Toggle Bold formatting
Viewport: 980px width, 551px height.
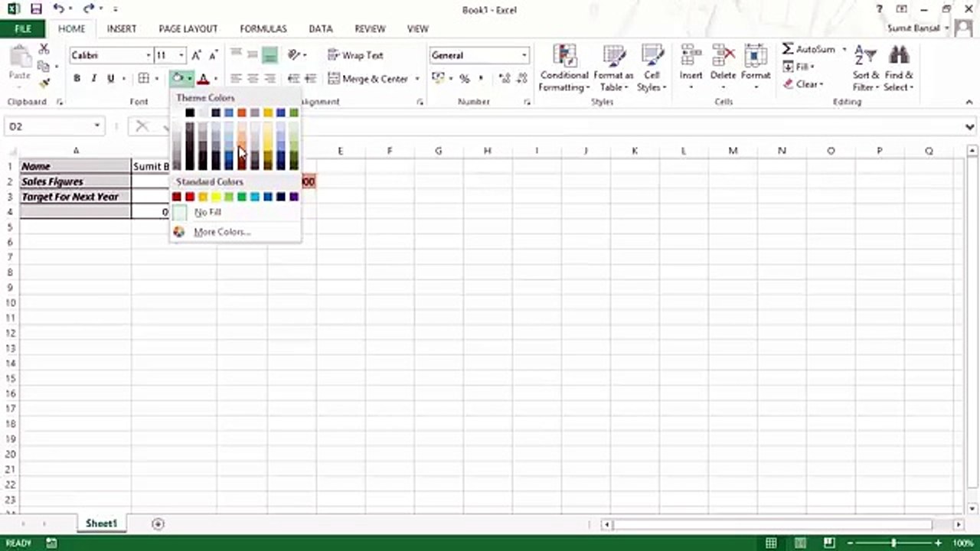(x=77, y=78)
